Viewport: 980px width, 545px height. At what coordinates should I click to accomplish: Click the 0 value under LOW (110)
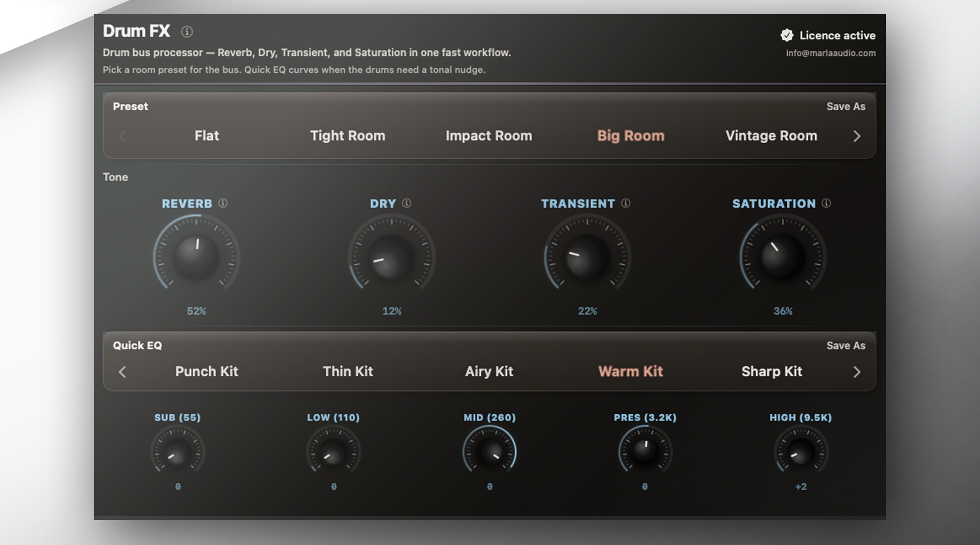point(334,487)
